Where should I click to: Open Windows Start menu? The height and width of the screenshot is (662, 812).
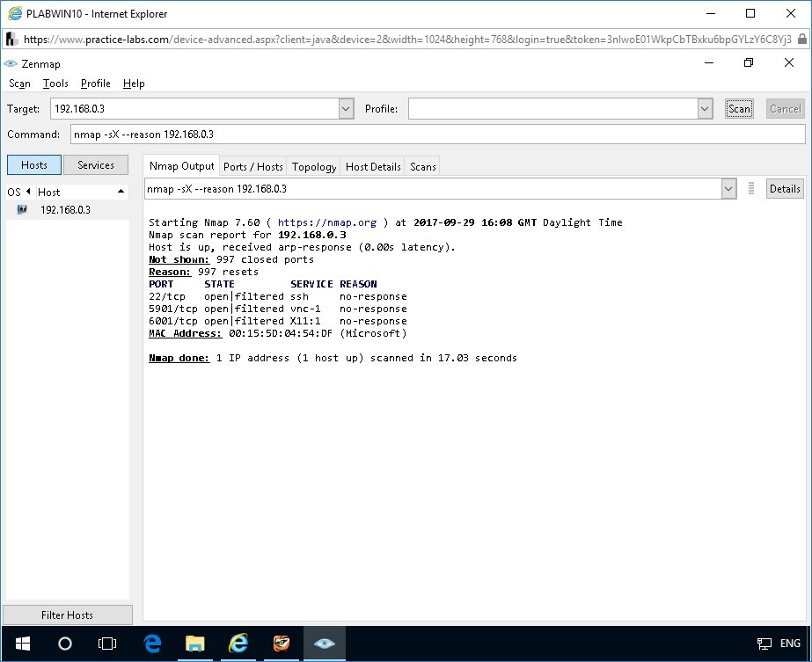[23, 644]
